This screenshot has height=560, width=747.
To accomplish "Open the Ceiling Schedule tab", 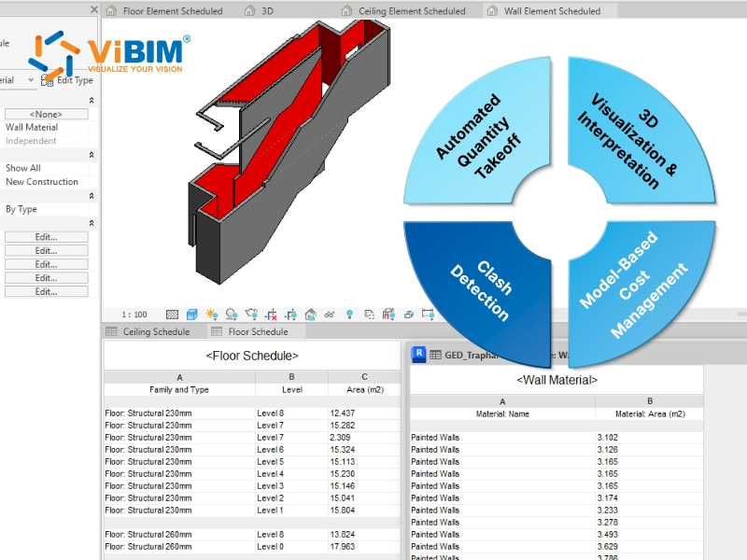I will 156,330.
